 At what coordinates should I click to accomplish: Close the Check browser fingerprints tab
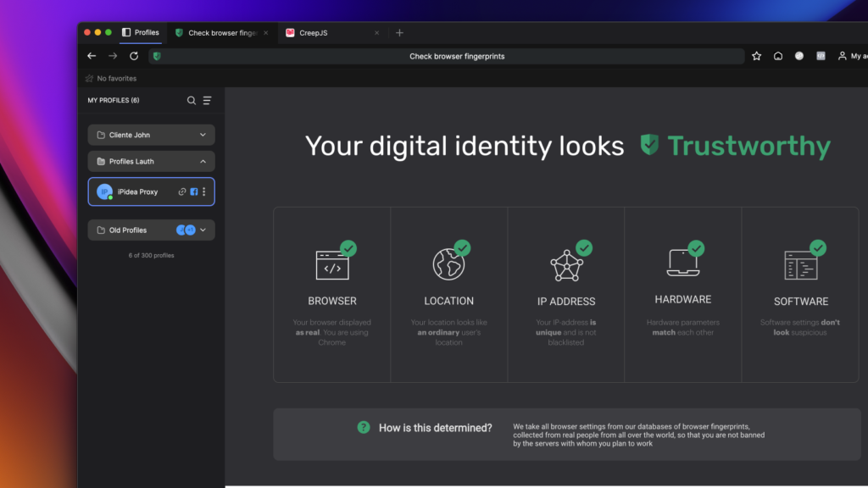click(x=265, y=33)
